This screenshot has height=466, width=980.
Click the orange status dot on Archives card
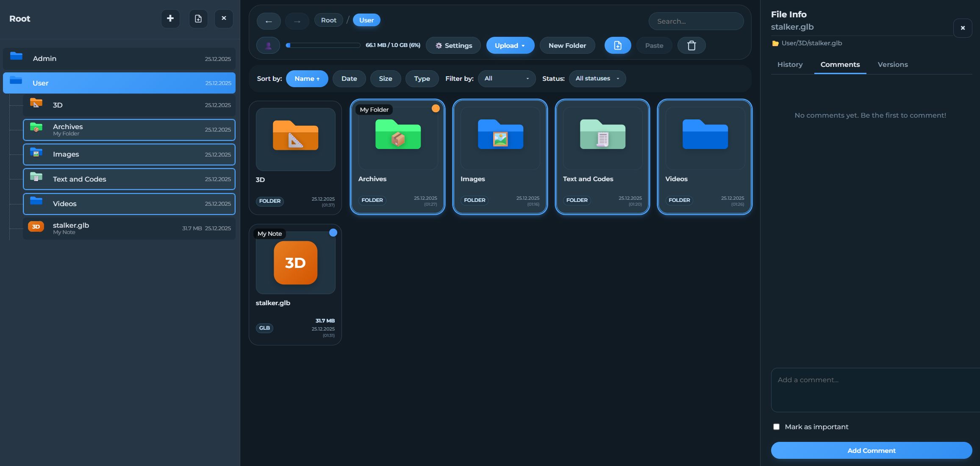(436, 108)
